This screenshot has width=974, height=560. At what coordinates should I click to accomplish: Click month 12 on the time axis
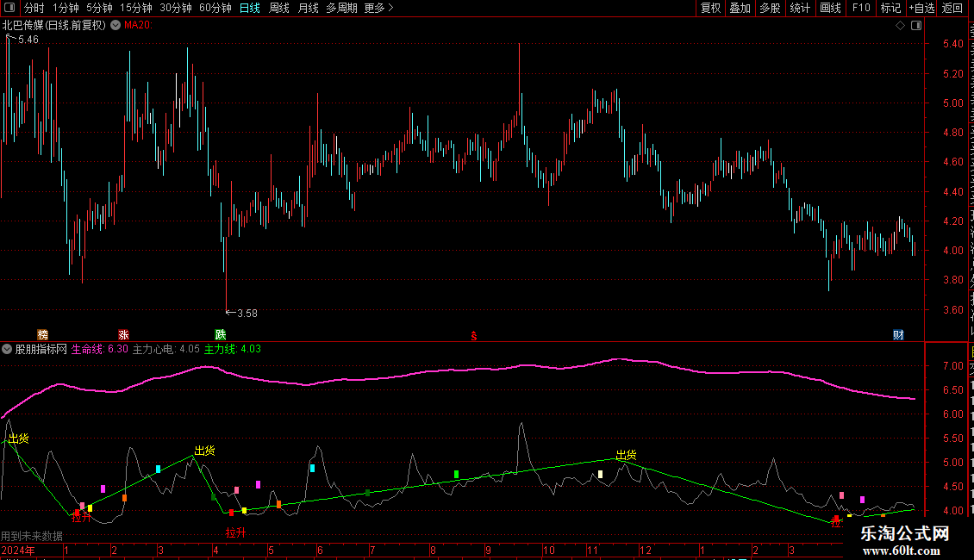[x=646, y=550]
